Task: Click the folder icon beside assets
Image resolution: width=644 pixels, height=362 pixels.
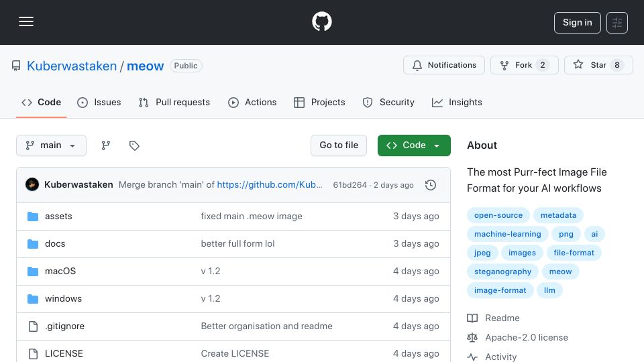Action: (33, 217)
